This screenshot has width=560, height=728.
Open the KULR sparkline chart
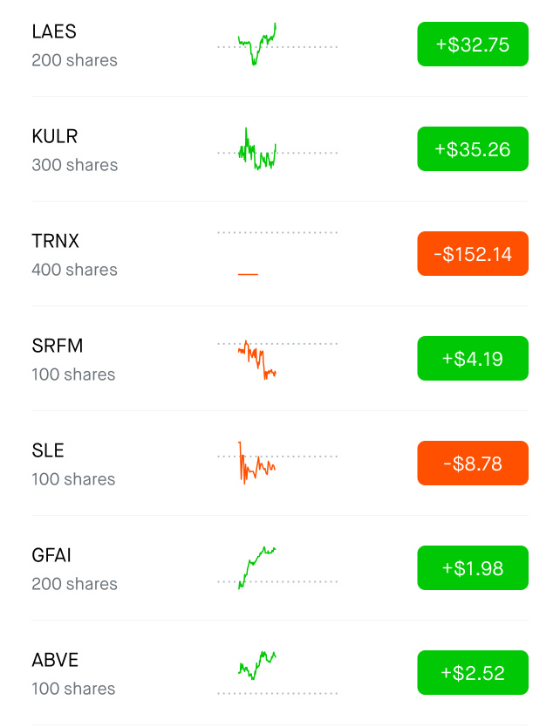(x=277, y=149)
